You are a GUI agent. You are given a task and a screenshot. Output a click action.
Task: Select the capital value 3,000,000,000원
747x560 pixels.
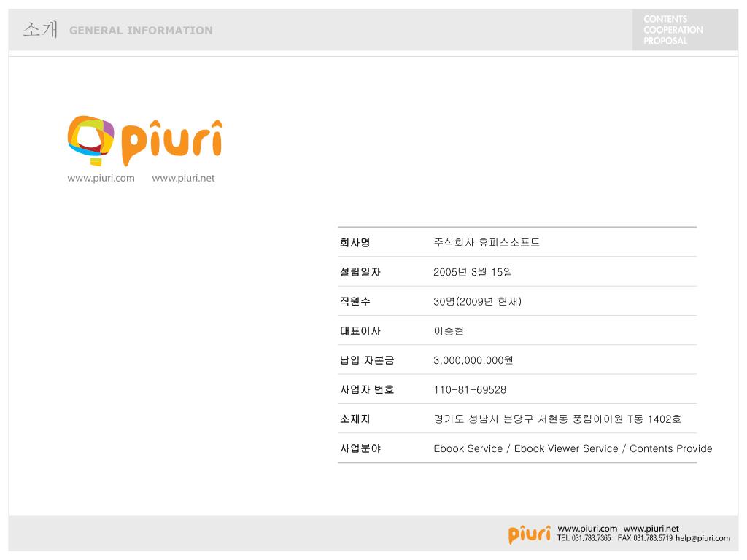pyautogui.click(x=473, y=360)
